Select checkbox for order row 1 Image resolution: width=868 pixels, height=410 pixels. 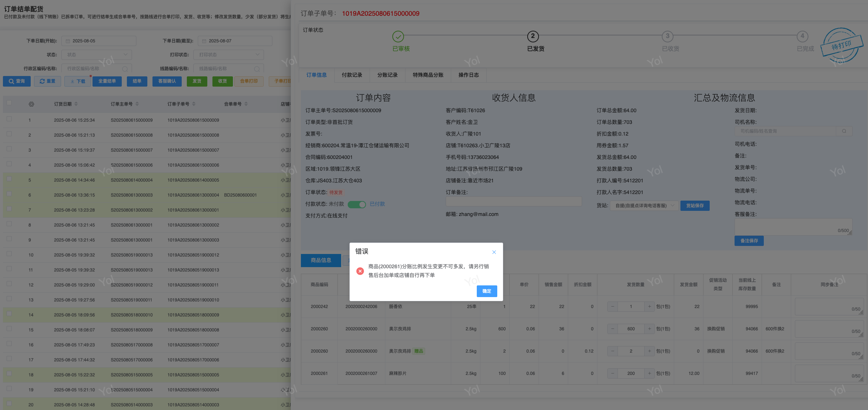click(x=9, y=119)
